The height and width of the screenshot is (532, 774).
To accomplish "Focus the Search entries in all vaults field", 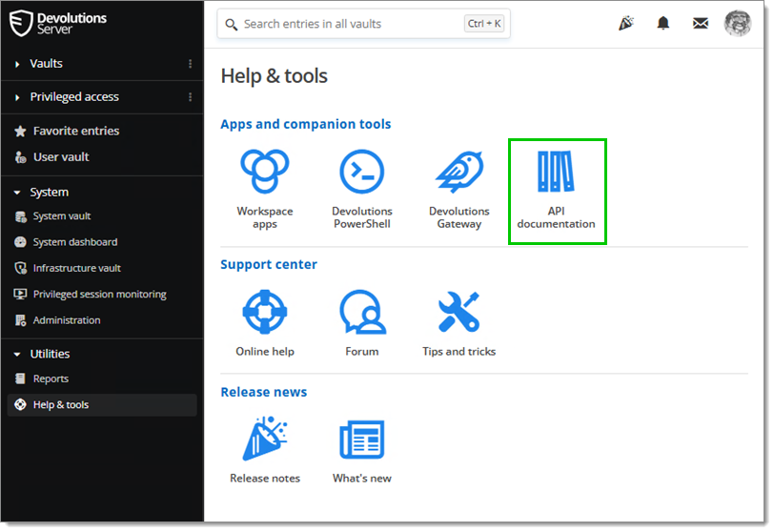I will coord(363,24).
